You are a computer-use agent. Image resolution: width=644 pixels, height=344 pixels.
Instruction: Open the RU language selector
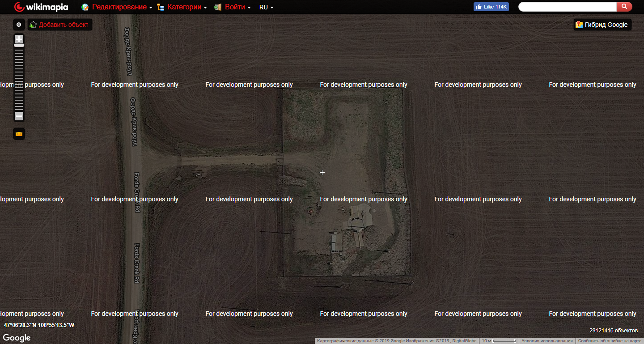[x=266, y=7]
